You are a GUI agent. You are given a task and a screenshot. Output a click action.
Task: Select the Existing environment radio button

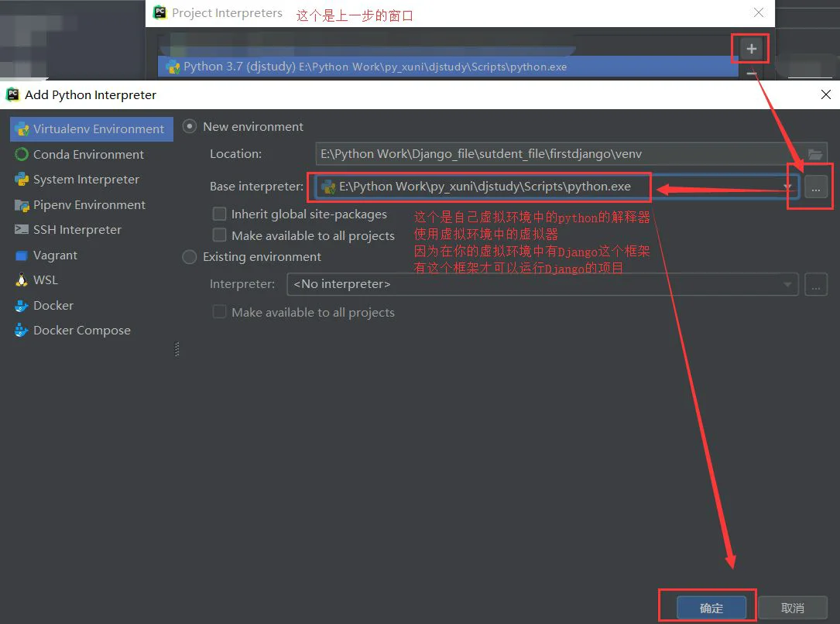(x=189, y=257)
